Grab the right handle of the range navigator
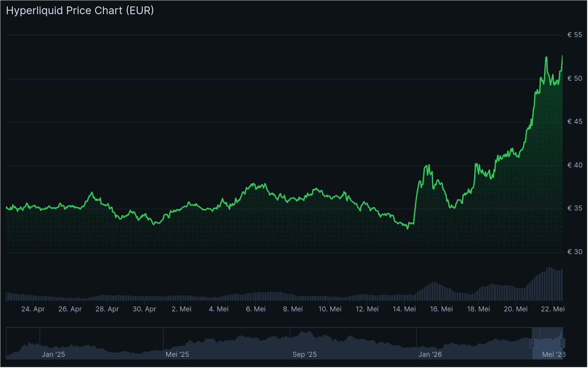 tap(563, 343)
